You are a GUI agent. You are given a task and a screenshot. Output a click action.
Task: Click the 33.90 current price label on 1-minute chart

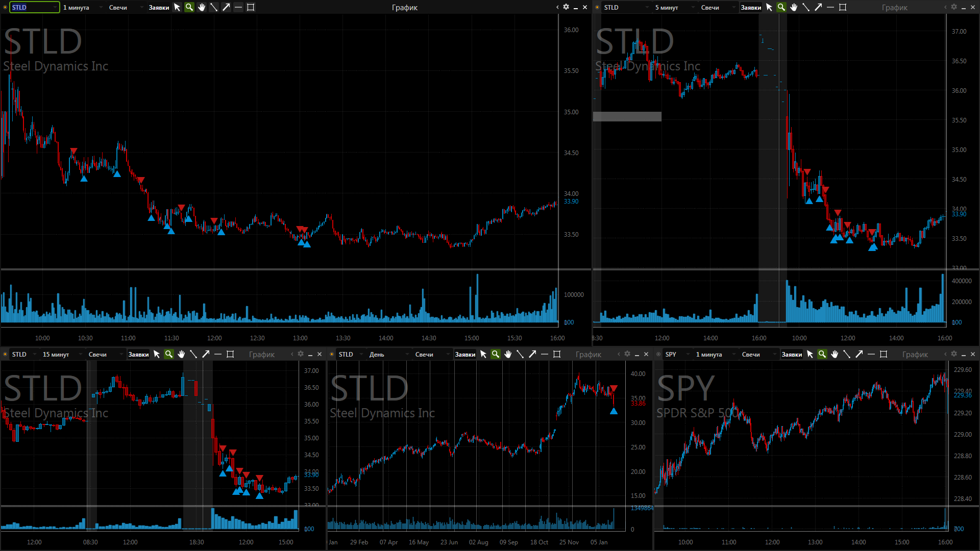pos(571,202)
